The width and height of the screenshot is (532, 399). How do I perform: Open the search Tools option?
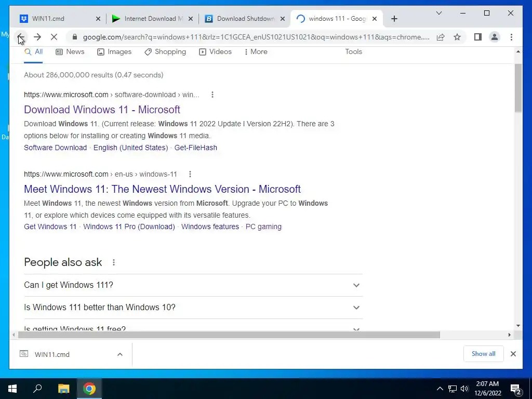pyautogui.click(x=353, y=52)
